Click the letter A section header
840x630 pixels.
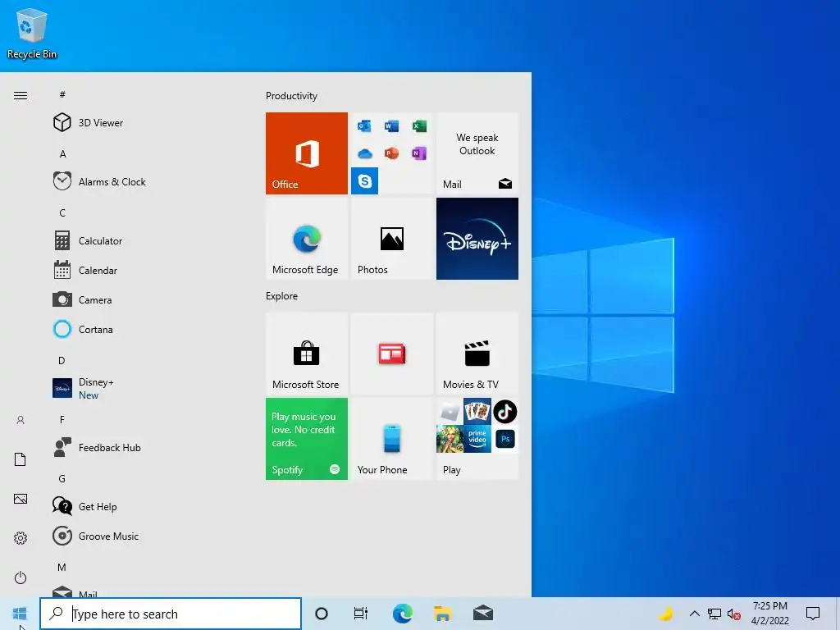click(62, 153)
